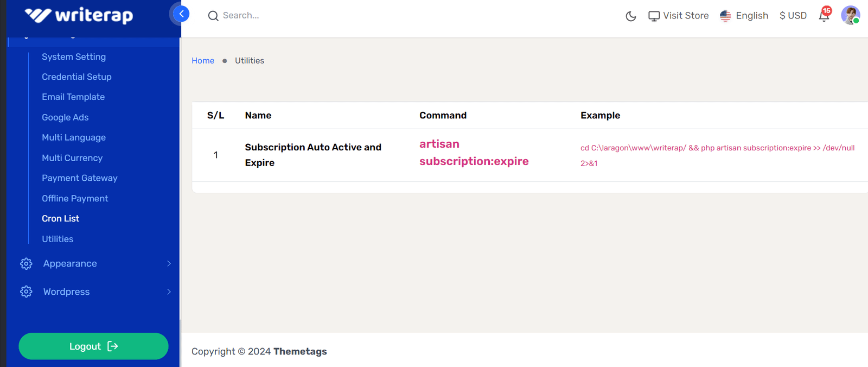Expand Wordpress menu chevron
This screenshot has height=367, width=868.
[x=169, y=292]
